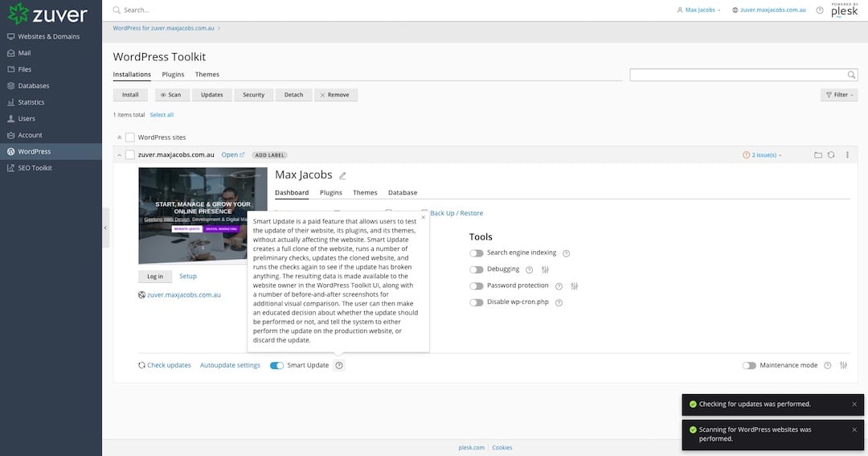Open Databases in the sidebar
The width and height of the screenshot is (868, 456).
(x=33, y=86)
